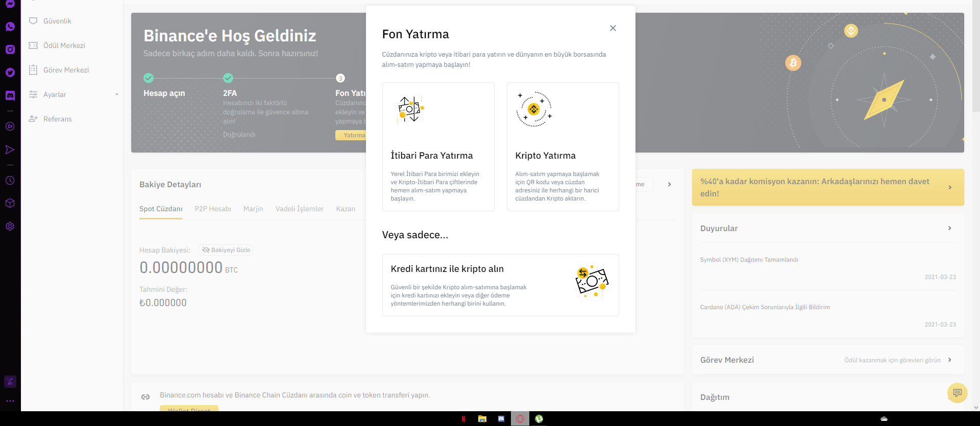Open Netflix from the taskbar
The width and height of the screenshot is (980, 426).
point(463,419)
